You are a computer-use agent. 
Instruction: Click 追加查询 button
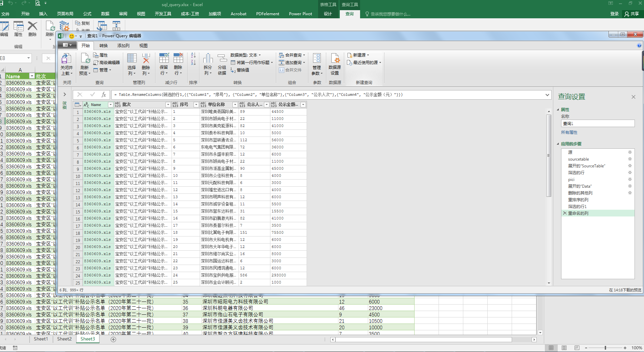click(x=292, y=62)
